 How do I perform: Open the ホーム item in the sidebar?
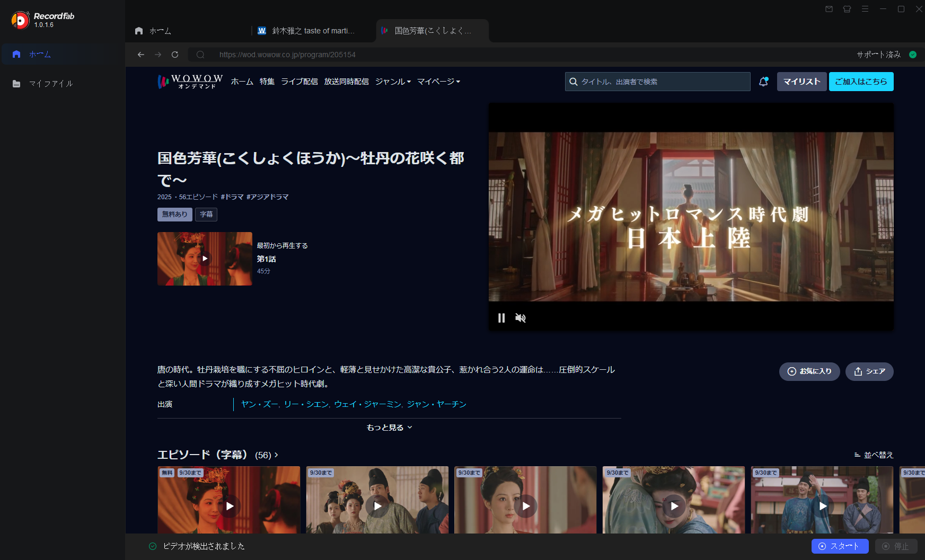click(63, 54)
